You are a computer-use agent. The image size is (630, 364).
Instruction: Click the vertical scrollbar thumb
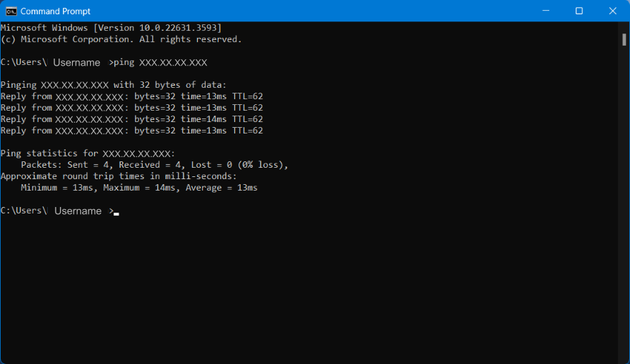pyautogui.click(x=624, y=39)
